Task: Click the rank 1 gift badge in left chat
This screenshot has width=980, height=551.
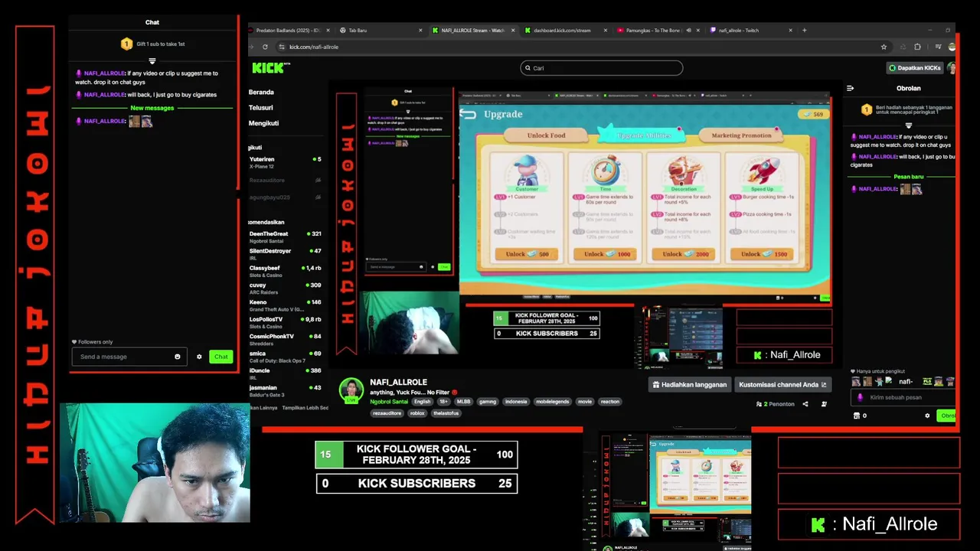Action: click(x=127, y=44)
